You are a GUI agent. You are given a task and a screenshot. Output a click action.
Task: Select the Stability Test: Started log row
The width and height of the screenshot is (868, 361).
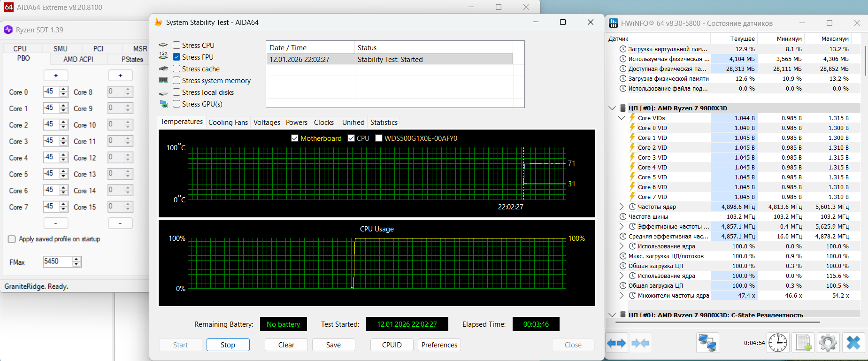[390, 59]
